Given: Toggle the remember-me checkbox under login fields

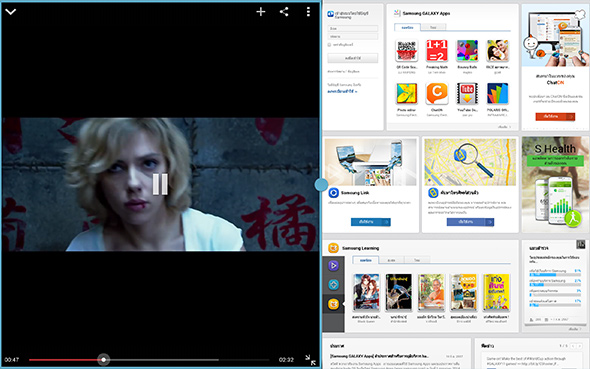Looking at the screenshot, I should pyautogui.click(x=330, y=45).
